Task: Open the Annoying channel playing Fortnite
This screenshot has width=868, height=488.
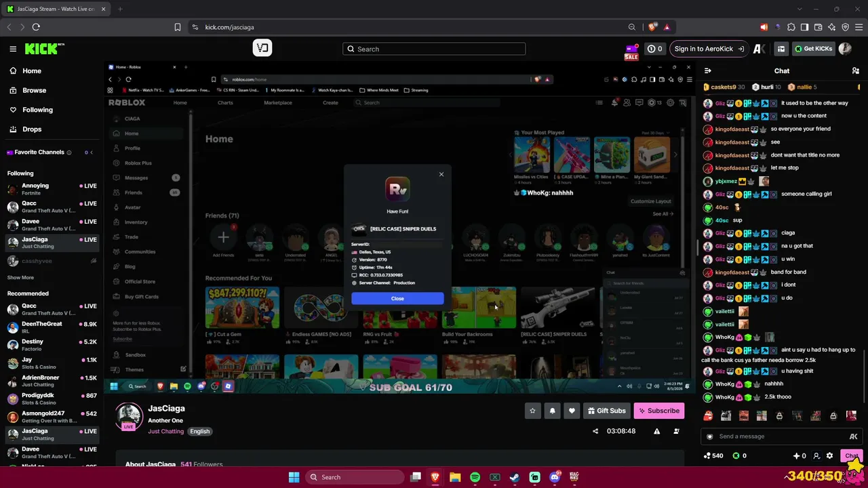Action: pyautogui.click(x=52, y=189)
